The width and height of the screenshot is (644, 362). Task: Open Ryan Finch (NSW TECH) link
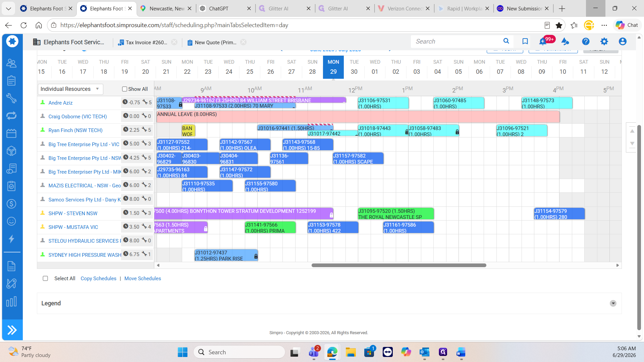pyautogui.click(x=75, y=130)
